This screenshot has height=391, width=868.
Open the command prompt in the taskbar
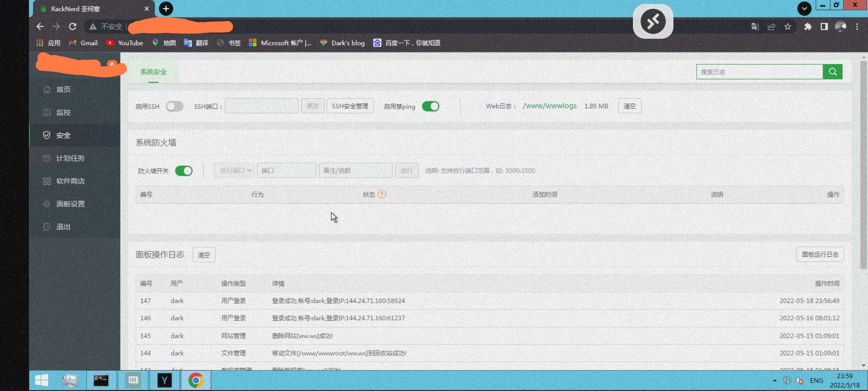tap(101, 381)
